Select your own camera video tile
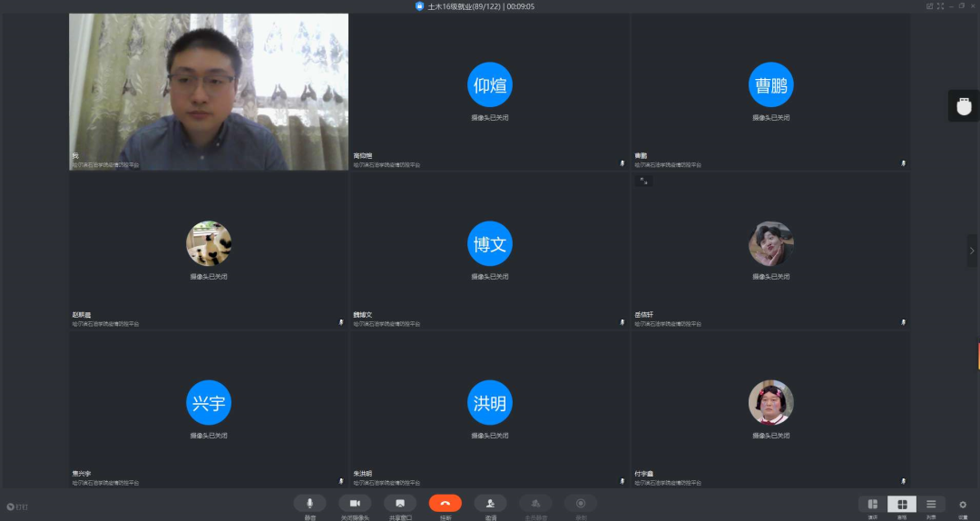This screenshot has width=980, height=521. tap(209, 91)
